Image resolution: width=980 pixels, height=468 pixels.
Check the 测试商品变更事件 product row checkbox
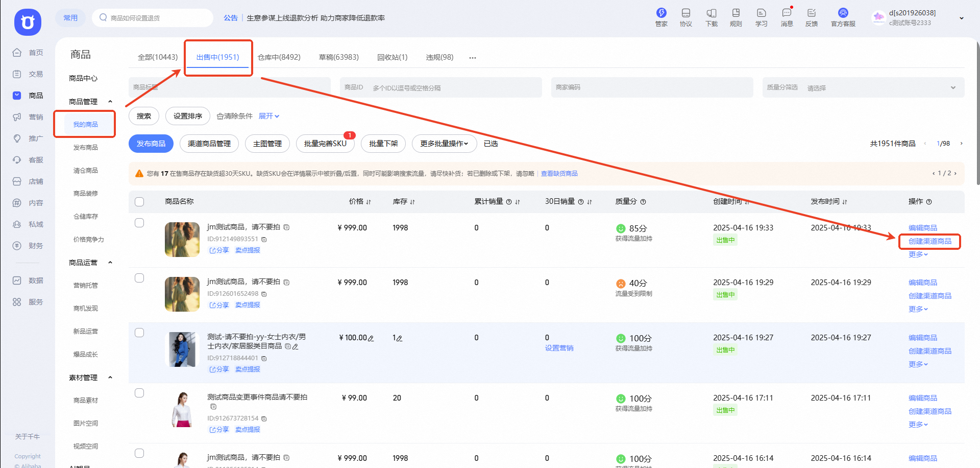coord(139,393)
